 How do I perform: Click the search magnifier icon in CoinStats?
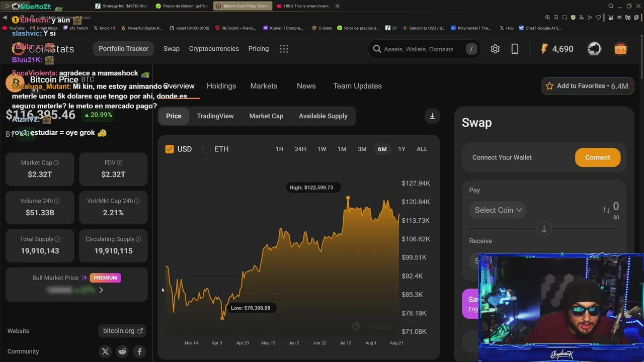(x=377, y=49)
